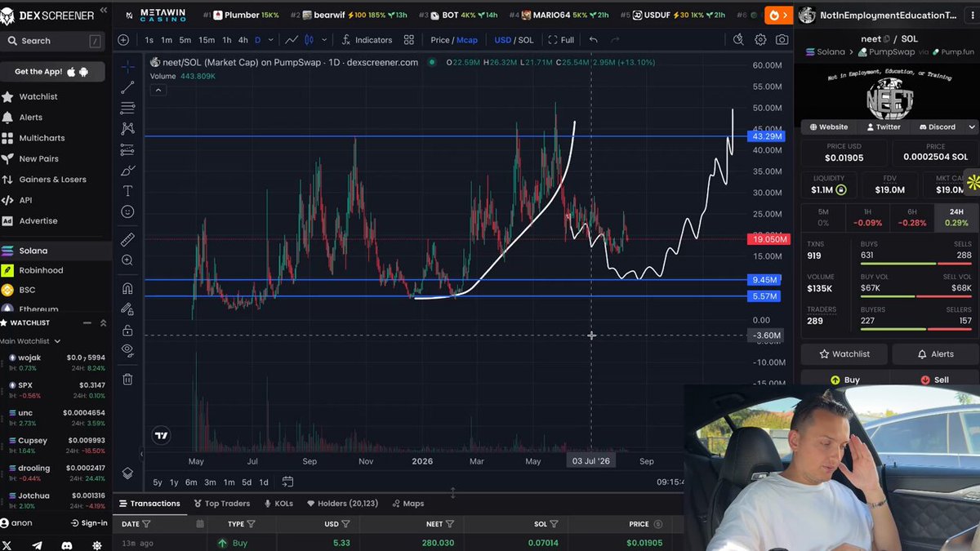980x551 pixels.
Task: Open the object tree layers icon
Action: (x=127, y=473)
